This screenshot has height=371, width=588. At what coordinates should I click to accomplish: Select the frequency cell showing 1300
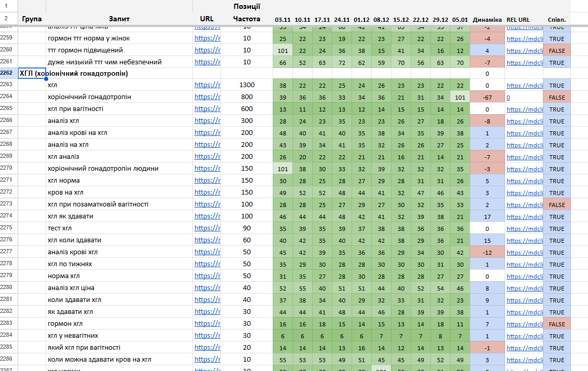tap(247, 85)
